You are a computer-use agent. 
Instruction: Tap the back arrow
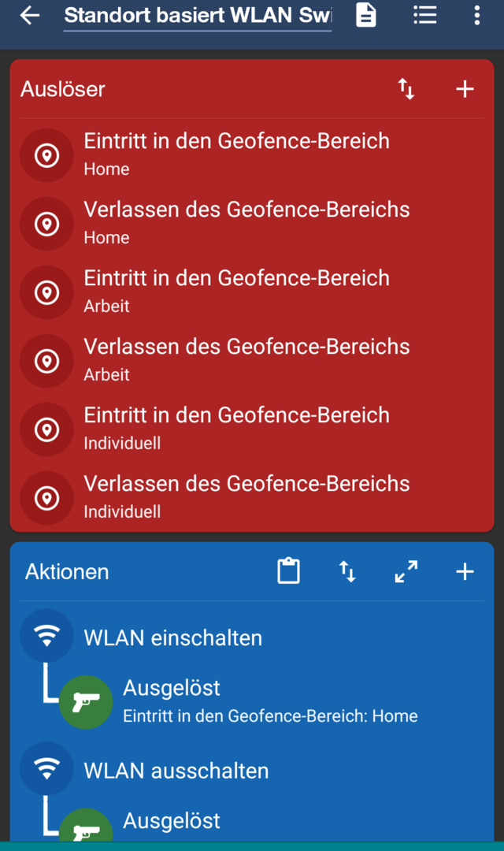tap(30, 15)
